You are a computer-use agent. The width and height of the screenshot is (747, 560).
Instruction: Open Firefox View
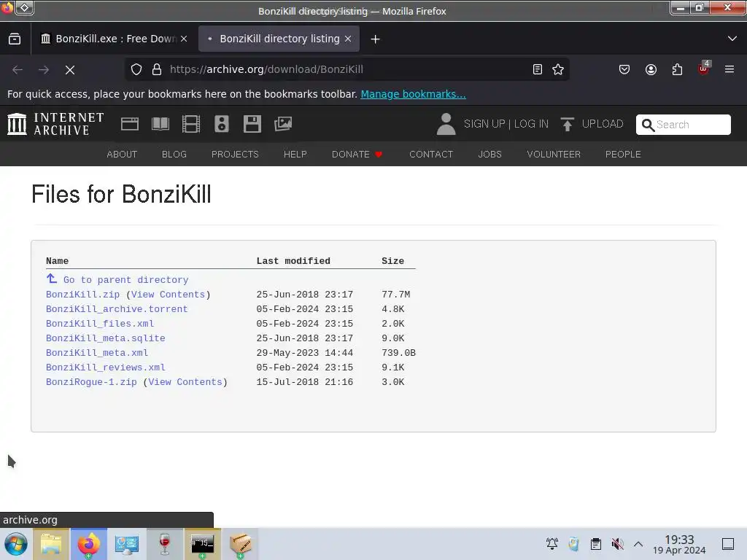point(15,39)
